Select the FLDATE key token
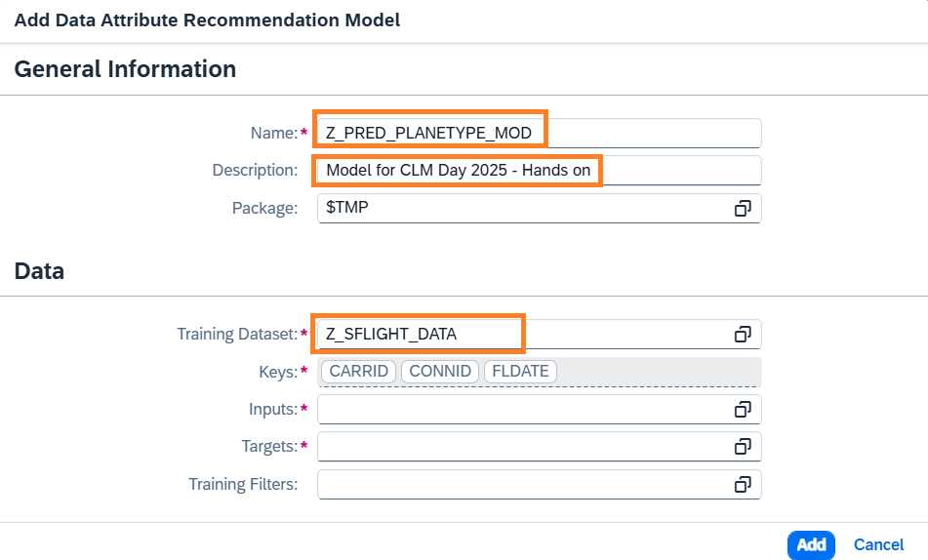 pos(521,372)
